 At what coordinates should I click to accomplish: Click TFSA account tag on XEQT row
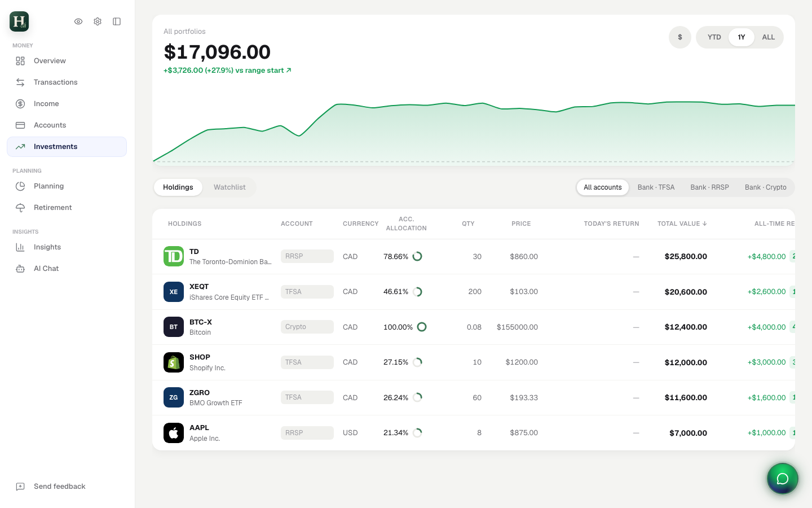click(x=307, y=292)
